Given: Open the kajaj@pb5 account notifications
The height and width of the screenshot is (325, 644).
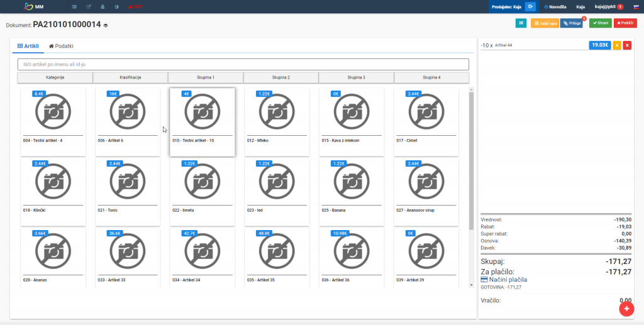Looking at the screenshot, I should 609,6.
